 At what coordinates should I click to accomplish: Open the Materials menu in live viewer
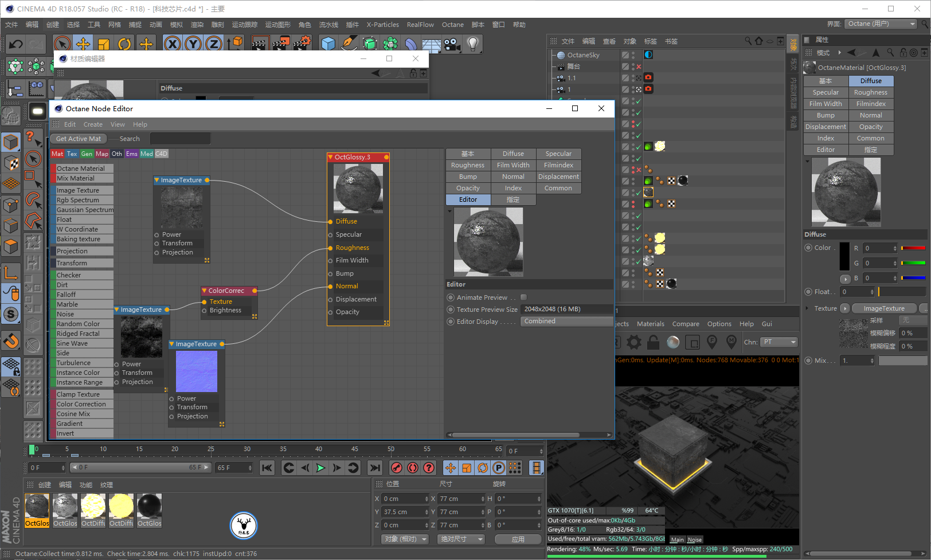(x=651, y=324)
